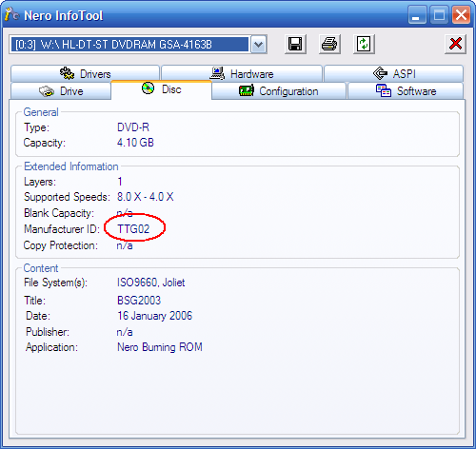Screen dimensions: 476x449
Task: Click the Copy Protection n/a value
Action: (125, 245)
